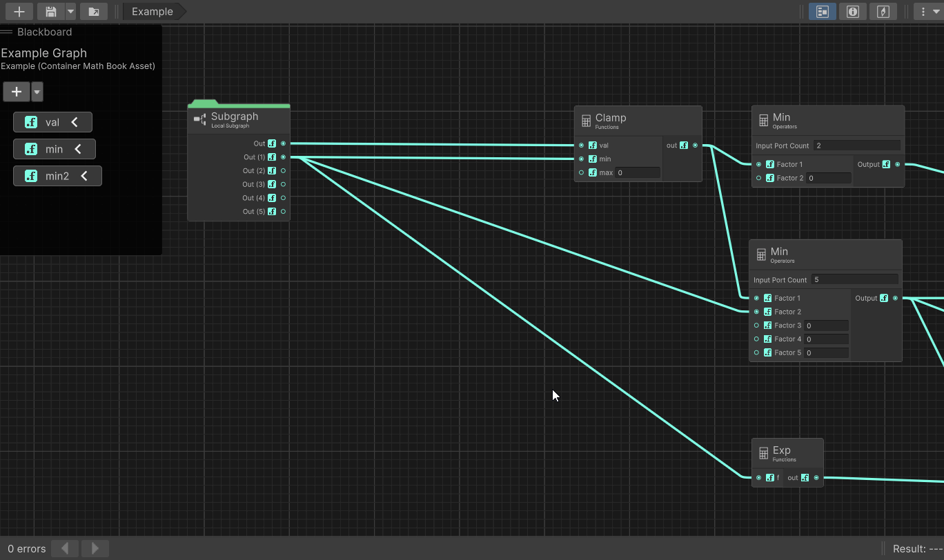Click the forward navigation arrow near 0 errors
The height and width of the screenshot is (560, 944).
point(95,548)
